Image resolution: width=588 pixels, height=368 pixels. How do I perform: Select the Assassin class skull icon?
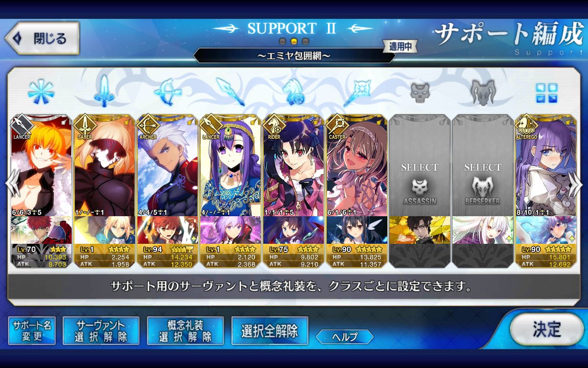(x=420, y=92)
